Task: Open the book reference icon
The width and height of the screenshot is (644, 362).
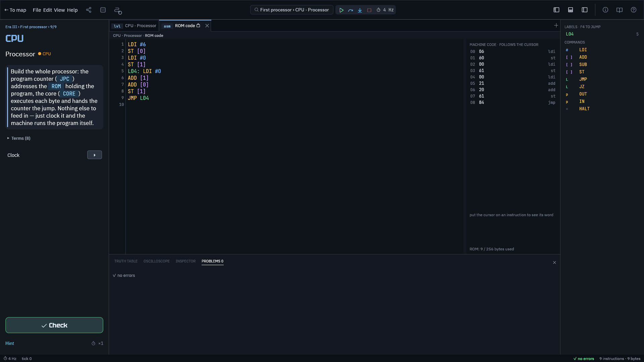Action: [620, 10]
